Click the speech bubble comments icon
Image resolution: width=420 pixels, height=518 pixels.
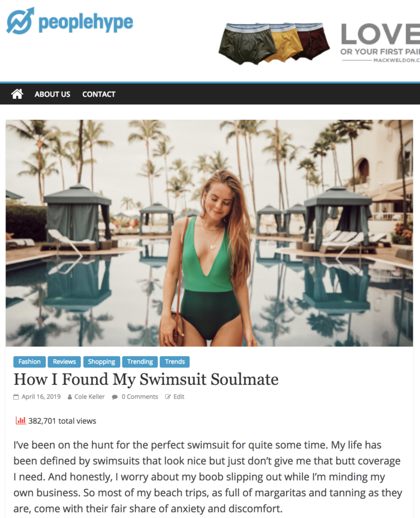(x=115, y=397)
